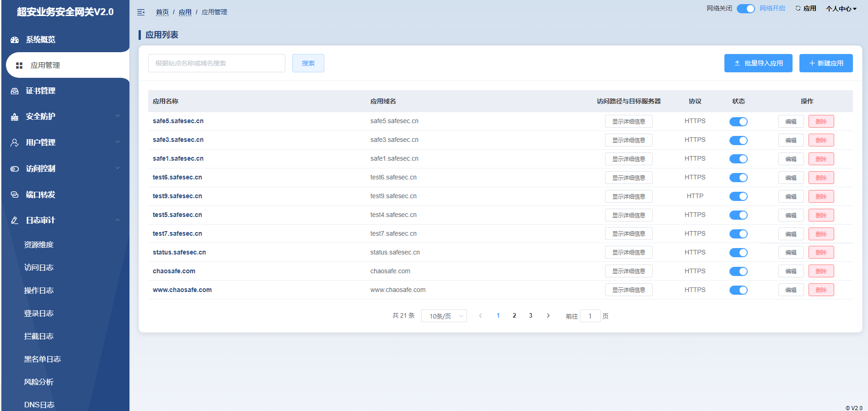Click the refresh icon beside 应用
Viewport: 868px width, 411px height.
798,8
